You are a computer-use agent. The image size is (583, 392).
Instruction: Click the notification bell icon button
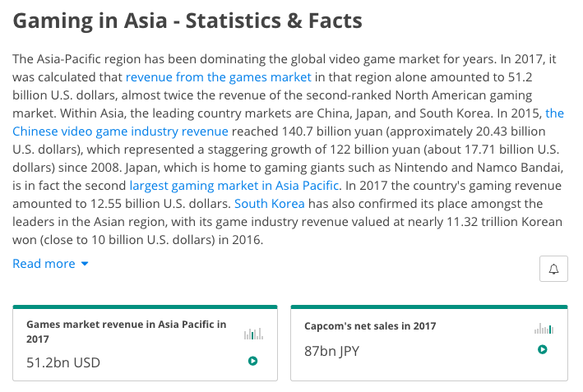pos(553,269)
